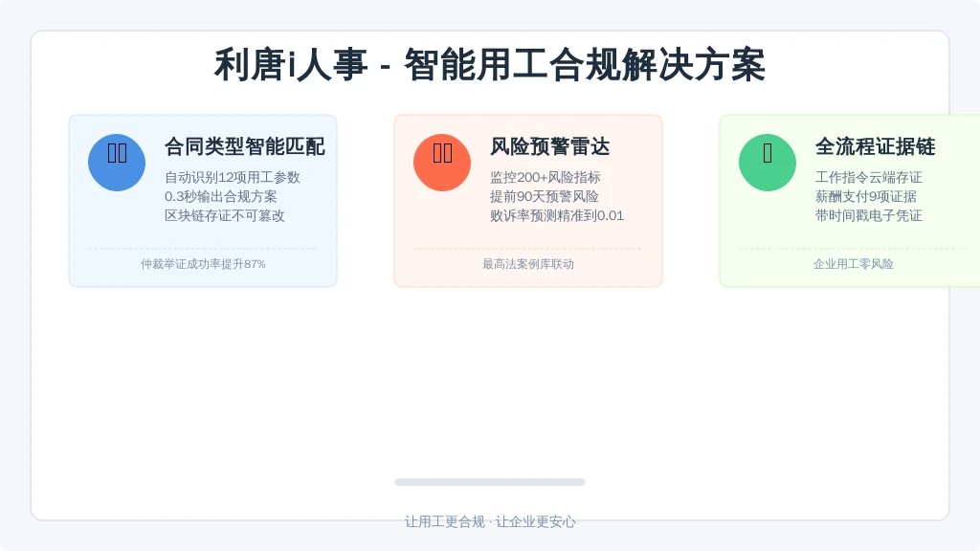The width and height of the screenshot is (980, 551).
Task: Click the orange circle risk radar icon
Action: tap(442, 163)
